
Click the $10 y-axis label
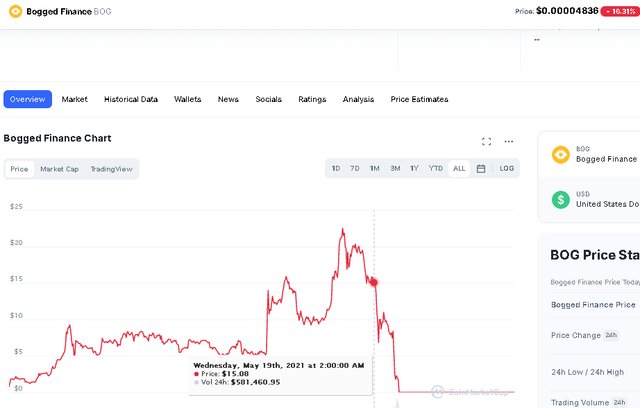pyautogui.click(x=16, y=315)
